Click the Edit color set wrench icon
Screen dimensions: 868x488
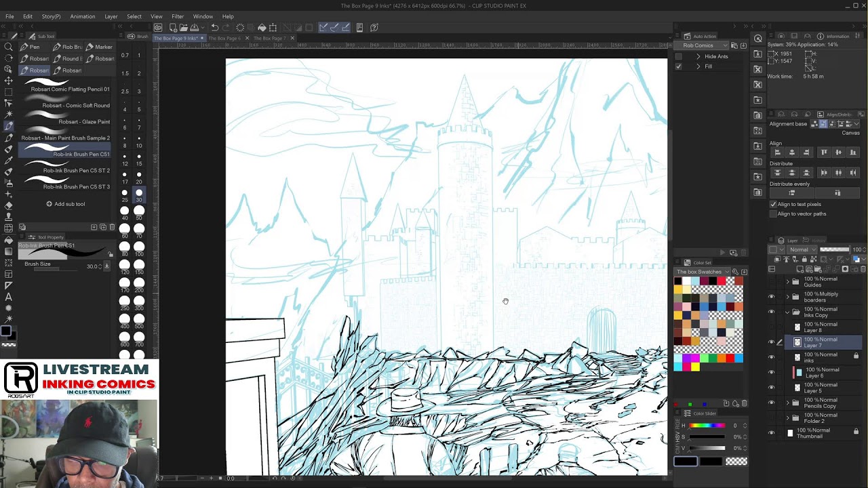click(735, 272)
